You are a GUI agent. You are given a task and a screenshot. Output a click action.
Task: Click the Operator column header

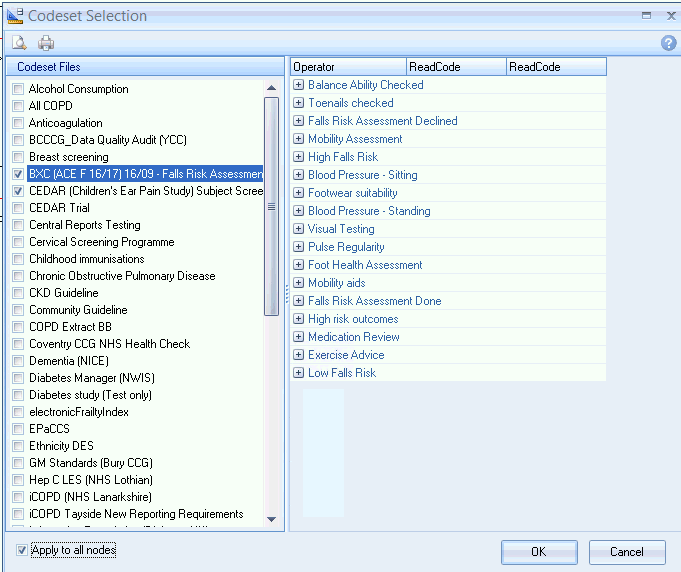348,67
